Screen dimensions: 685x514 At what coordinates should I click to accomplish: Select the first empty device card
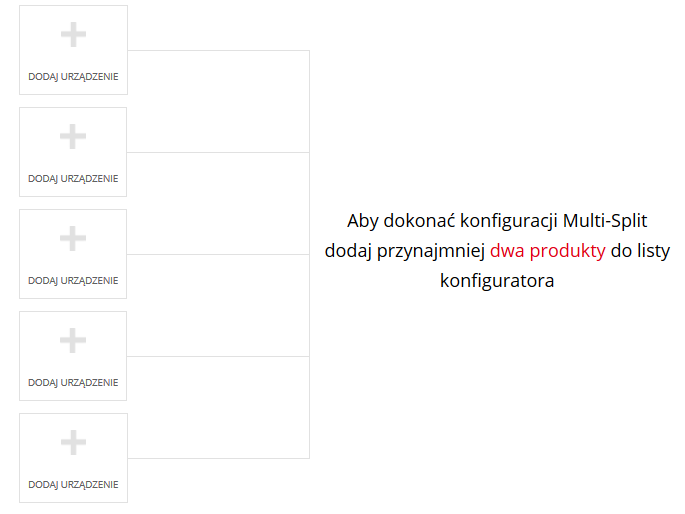[73, 50]
